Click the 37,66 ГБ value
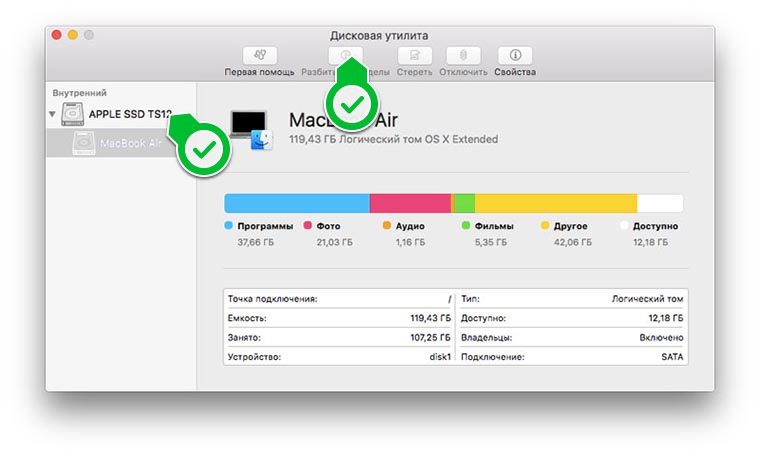 click(x=255, y=242)
